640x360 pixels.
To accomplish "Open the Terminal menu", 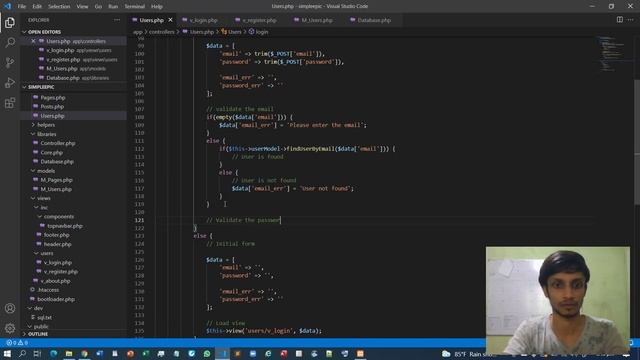I will [135, 7].
